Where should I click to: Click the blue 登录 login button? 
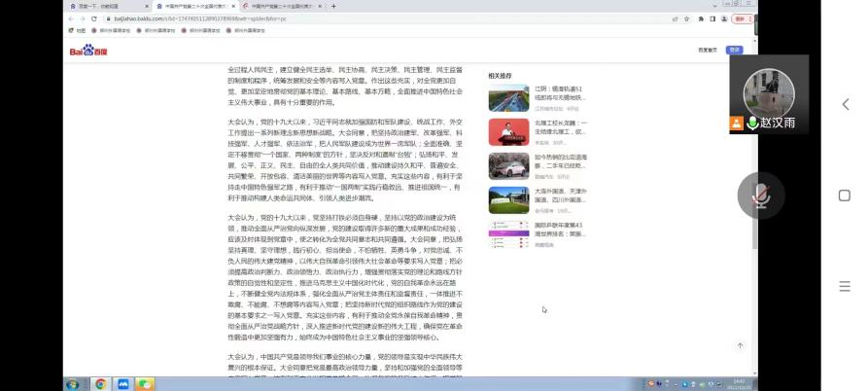[734, 50]
